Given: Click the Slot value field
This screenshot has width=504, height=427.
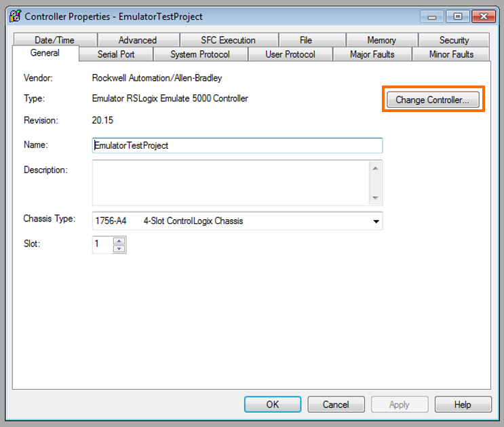Looking at the screenshot, I should click(x=102, y=244).
